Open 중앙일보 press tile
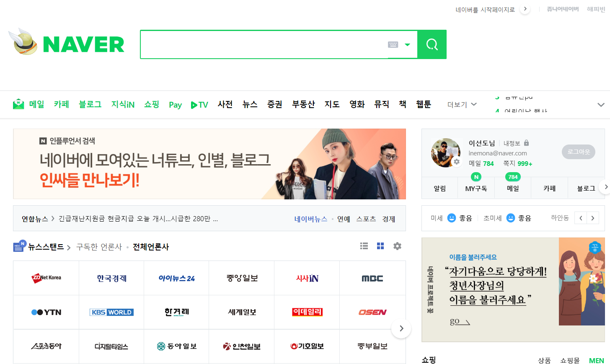Screen dimensions: 610x364 (x=242, y=278)
